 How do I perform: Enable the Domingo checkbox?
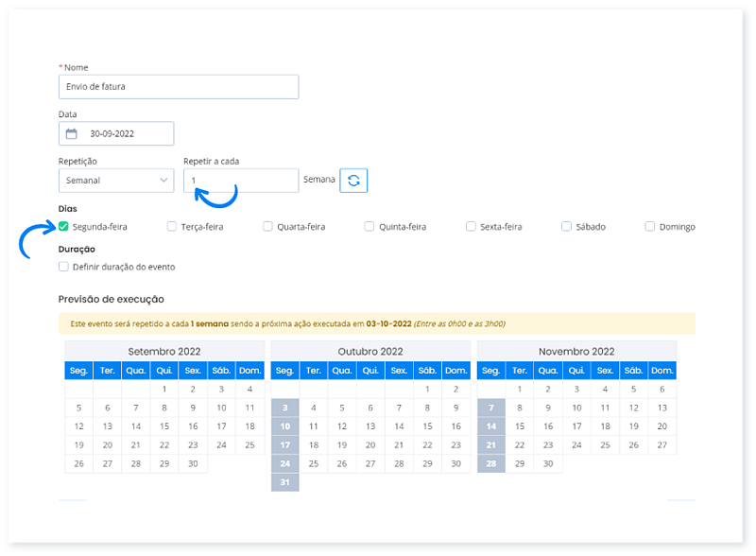click(x=650, y=227)
